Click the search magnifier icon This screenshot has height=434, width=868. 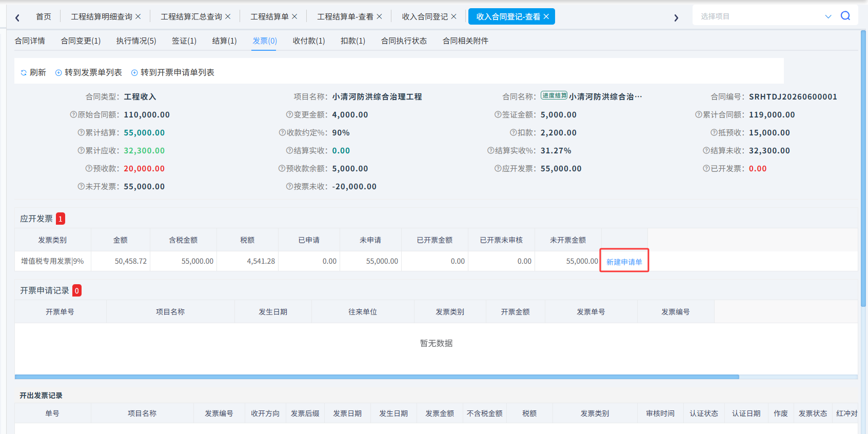pyautogui.click(x=845, y=16)
